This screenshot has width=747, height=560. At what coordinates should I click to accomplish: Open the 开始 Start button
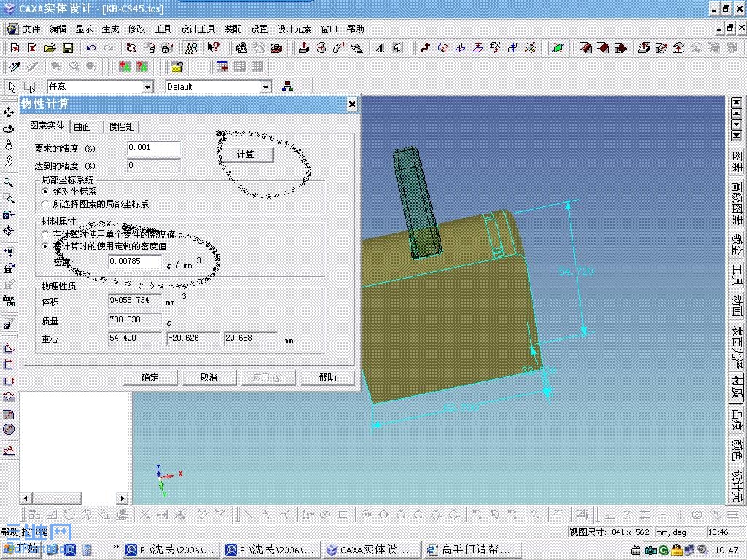[x=22, y=549]
